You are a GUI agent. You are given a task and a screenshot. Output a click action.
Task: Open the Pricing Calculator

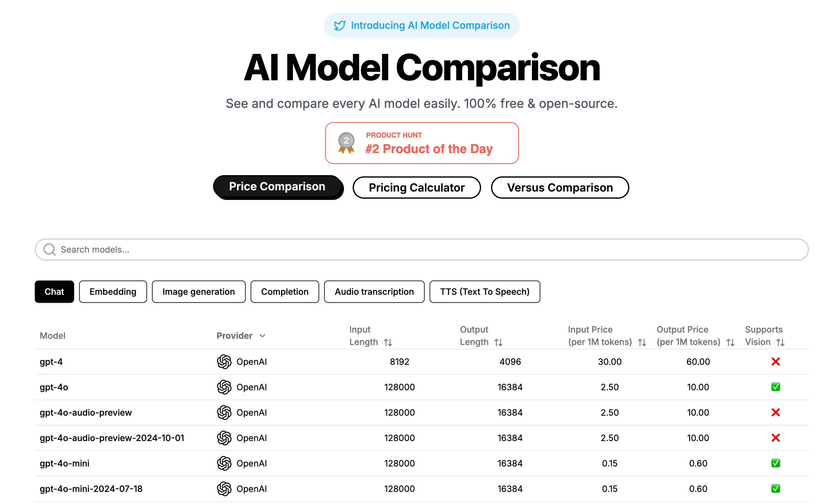click(417, 188)
